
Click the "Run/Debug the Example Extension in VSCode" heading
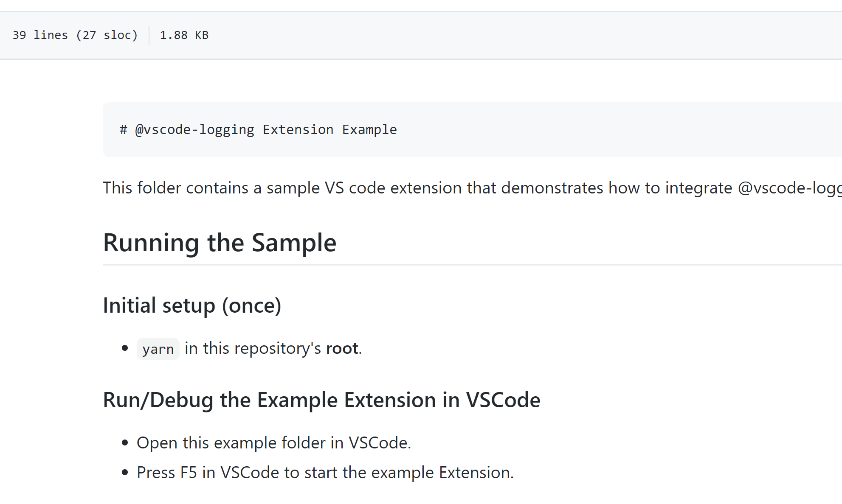pyautogui.click(x=321, y=400)
